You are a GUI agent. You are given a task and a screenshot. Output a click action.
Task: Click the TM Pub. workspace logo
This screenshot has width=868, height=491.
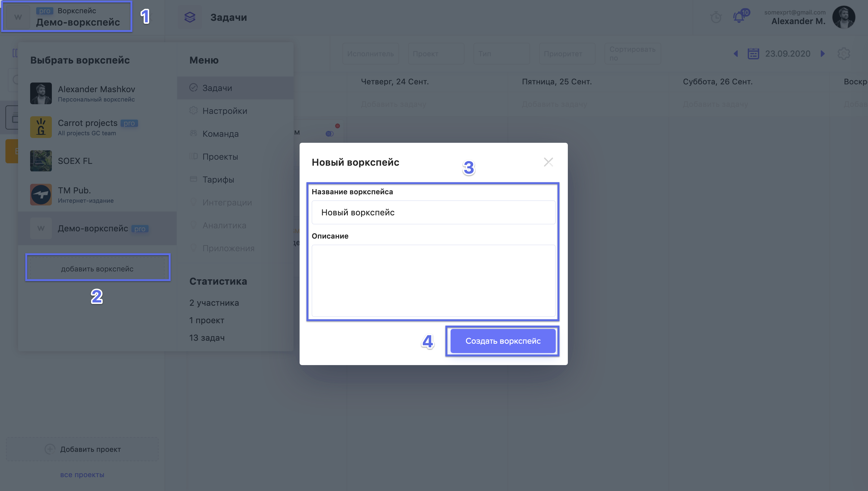click(x=41, y=195)
